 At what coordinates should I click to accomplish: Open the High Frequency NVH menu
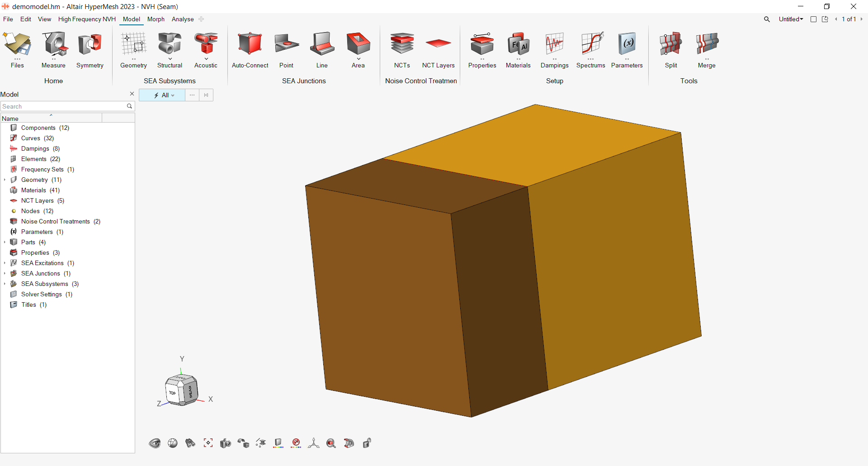[87, 19]
